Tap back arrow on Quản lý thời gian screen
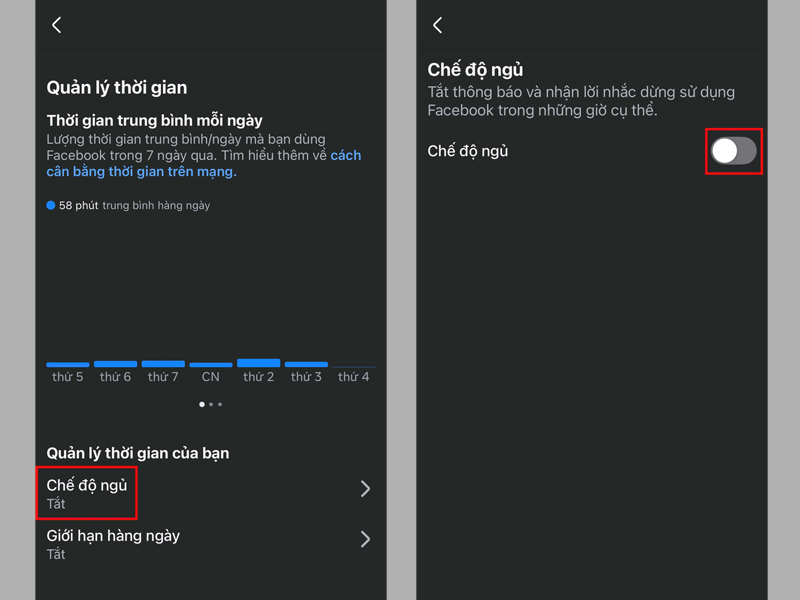 click(x=57, y=25)
